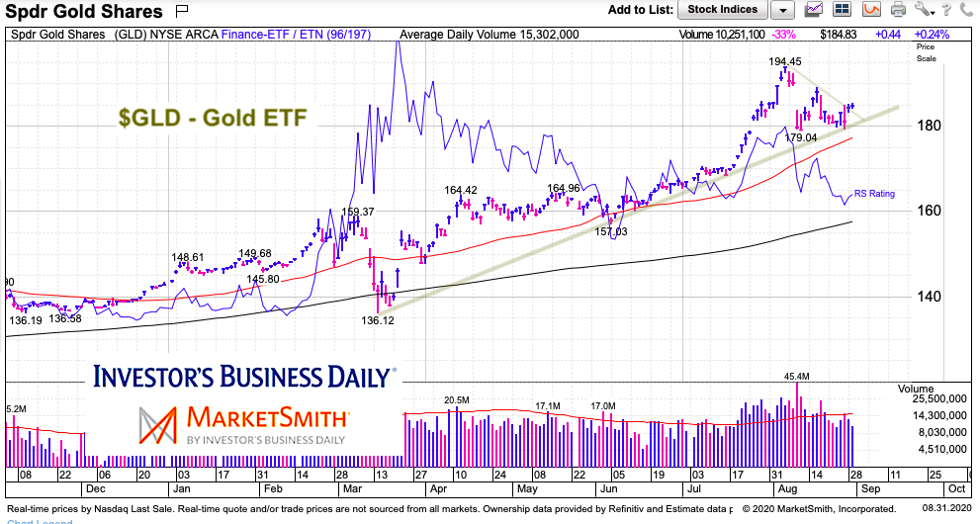Select the Mar month on the time axis
The width and height of the screenshot is (980, 524).
(x=352, y=488)
